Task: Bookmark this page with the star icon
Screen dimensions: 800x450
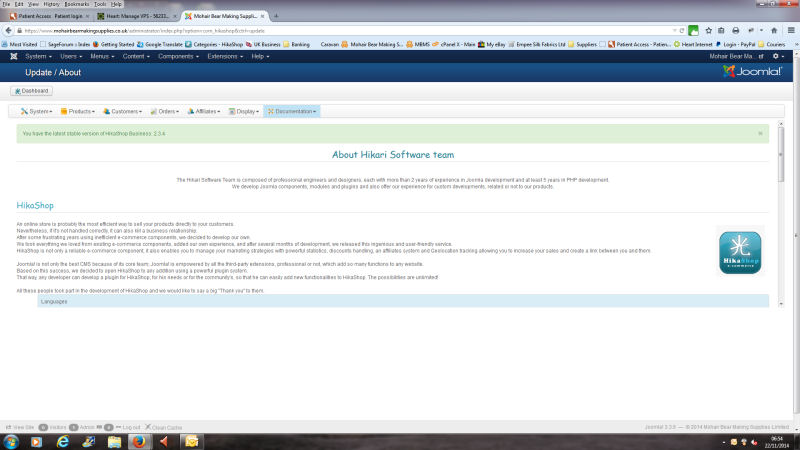Action: (x=709, y=31)
